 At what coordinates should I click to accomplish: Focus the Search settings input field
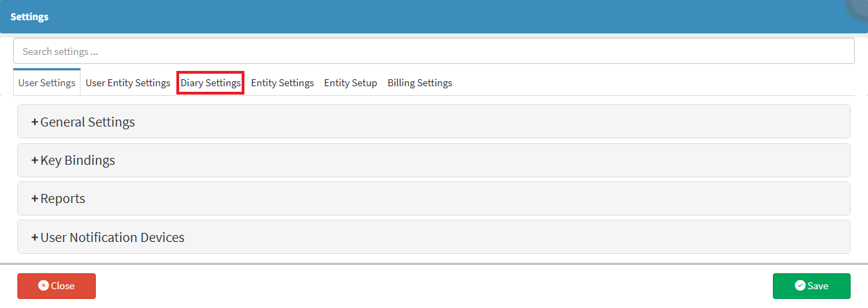tap(433, 51)
